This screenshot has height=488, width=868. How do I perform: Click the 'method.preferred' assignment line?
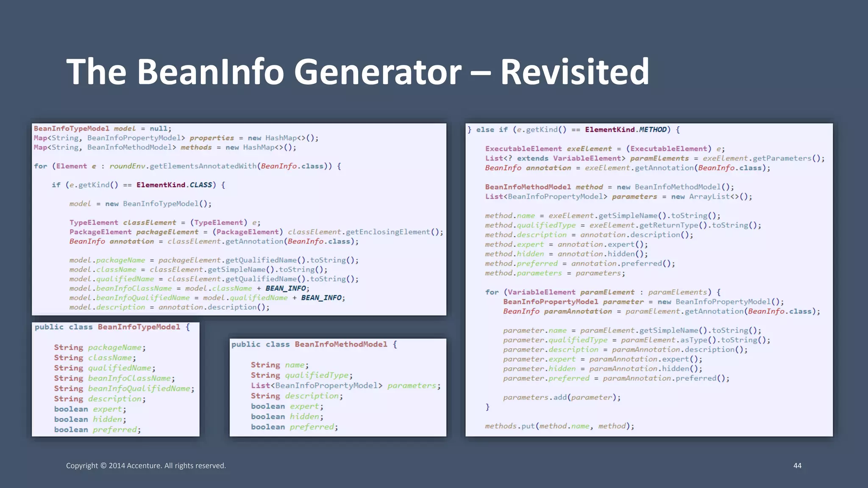pos(580,263)
